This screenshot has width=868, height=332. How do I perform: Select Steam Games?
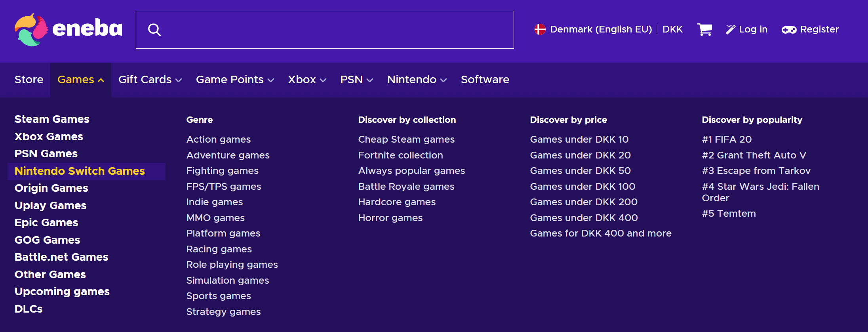click(x=52, y=119)
